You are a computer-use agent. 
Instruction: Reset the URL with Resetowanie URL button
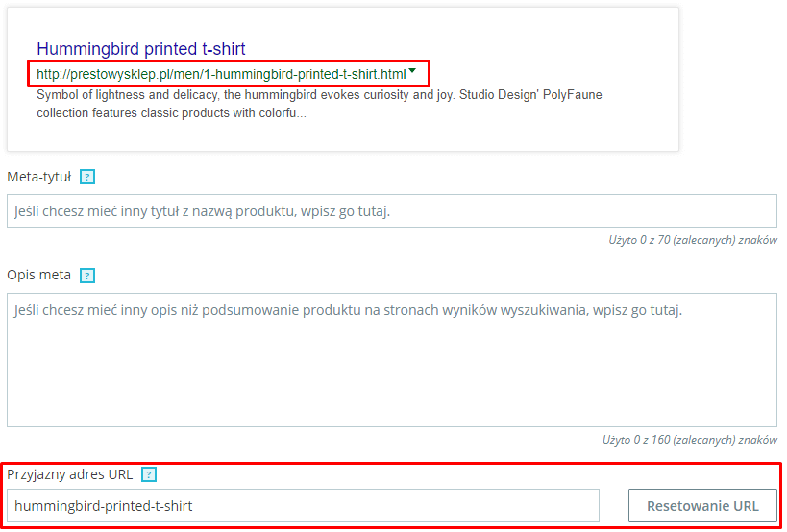click(702, 505)
